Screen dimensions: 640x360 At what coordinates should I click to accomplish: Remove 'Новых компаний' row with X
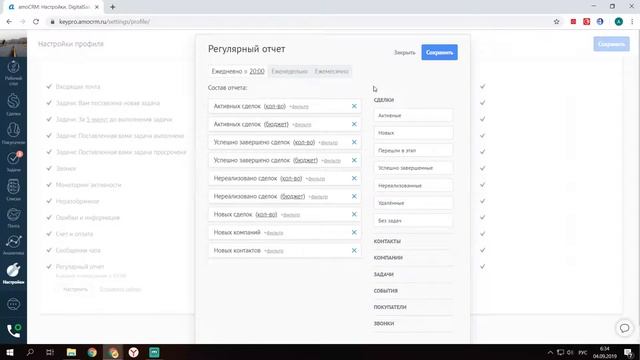pyautogui.click(x=354, y=232)
